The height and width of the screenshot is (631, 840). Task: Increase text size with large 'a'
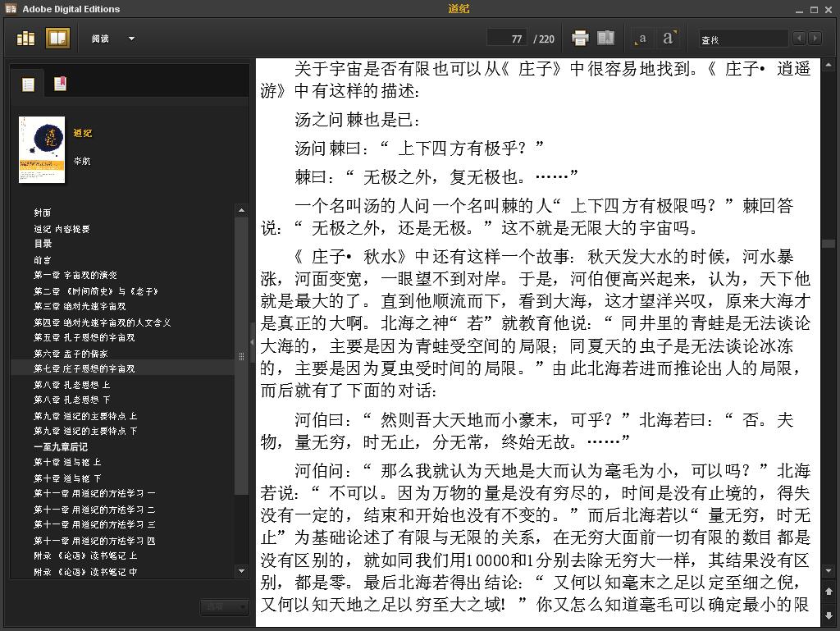click(x=669, y=38)
